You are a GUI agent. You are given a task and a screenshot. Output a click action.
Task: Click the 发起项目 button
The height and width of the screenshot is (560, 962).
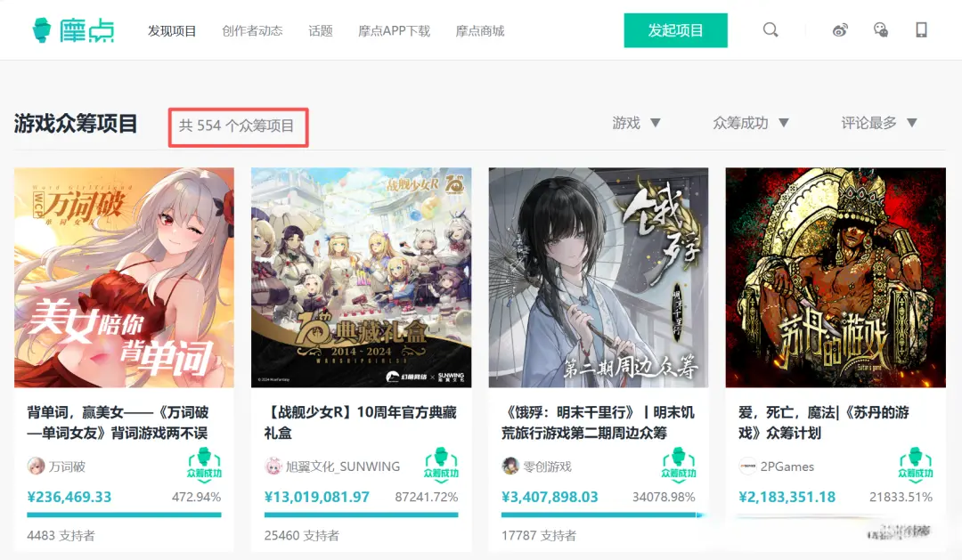pyautogui.click(x=675, y=30)
